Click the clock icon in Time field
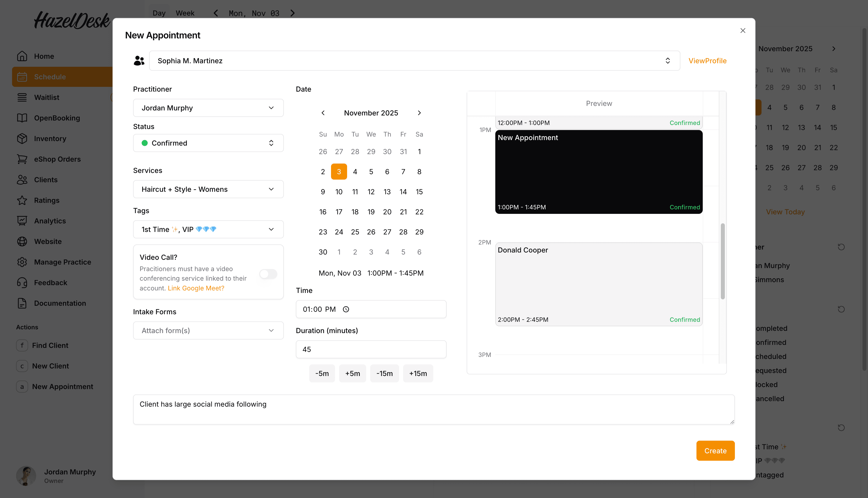868x498 pixels. coord(346,309)
